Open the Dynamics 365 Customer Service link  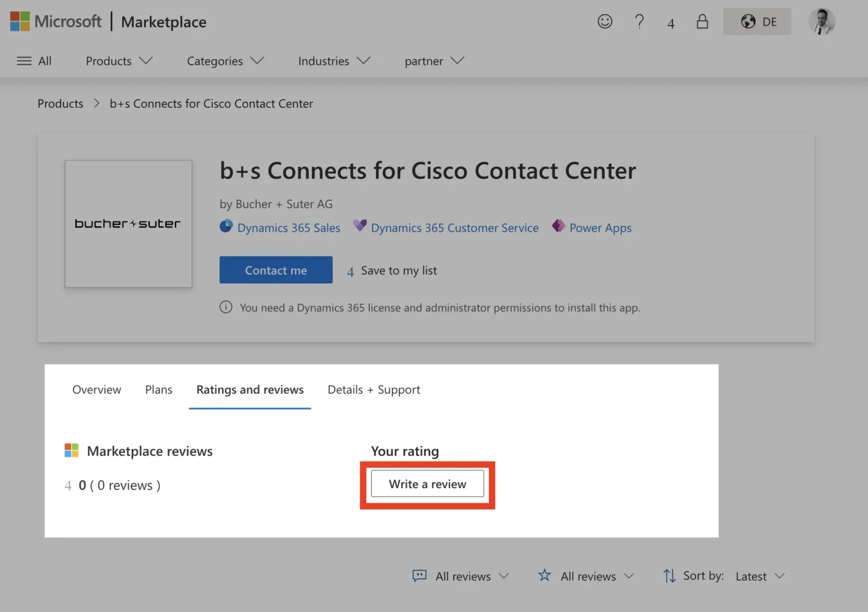455,228
